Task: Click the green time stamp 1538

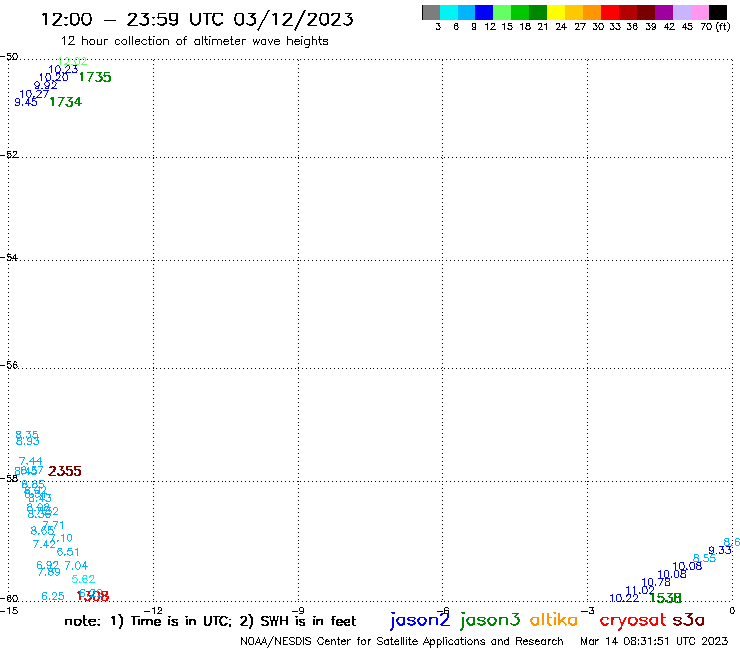Action: pyautogui.click(x=665, y=598)
